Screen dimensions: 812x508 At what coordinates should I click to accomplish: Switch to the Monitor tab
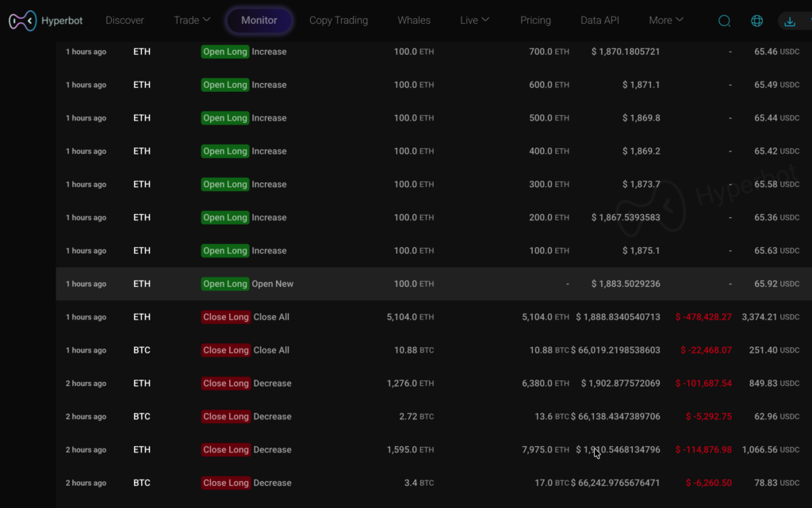(x=259, y=21)
